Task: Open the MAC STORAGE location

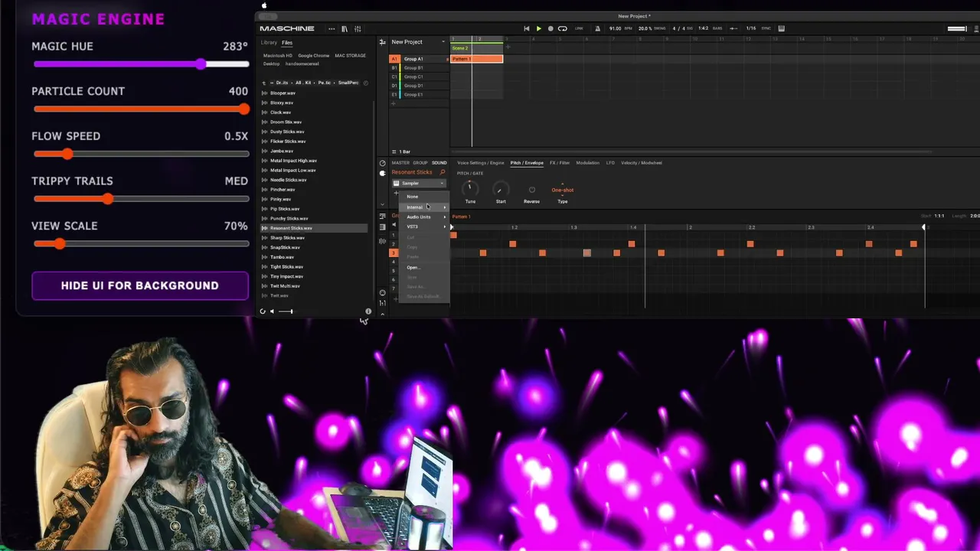Action: pos(350,56)
